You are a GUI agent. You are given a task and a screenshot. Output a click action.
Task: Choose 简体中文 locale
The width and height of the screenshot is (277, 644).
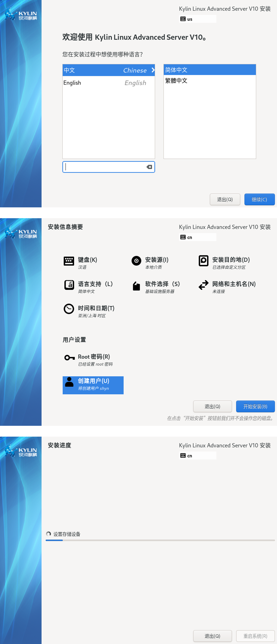pyautogui.click(x=210, y=70)
